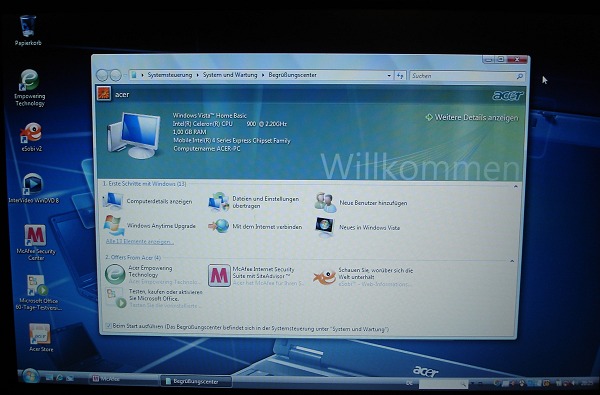This screenshot has width=600, height=395.
Task: Open McAfee Security Center desktop icon
Action: [x=36, y=242]
